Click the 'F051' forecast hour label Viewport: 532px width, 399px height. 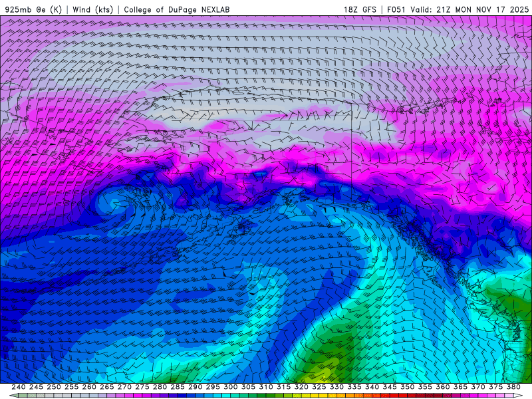point(396,9)
